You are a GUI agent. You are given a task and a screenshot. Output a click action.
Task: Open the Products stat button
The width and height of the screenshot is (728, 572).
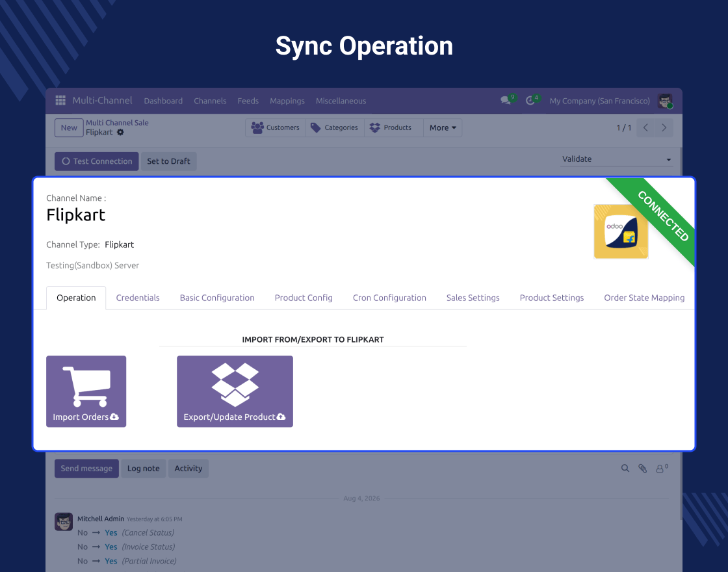point(394,127)
